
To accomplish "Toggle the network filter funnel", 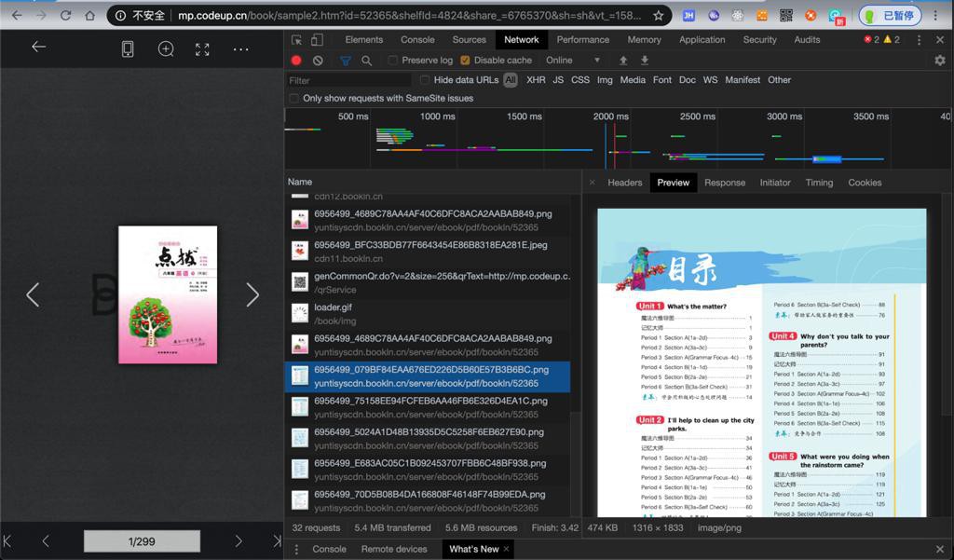I will [346, 61].
